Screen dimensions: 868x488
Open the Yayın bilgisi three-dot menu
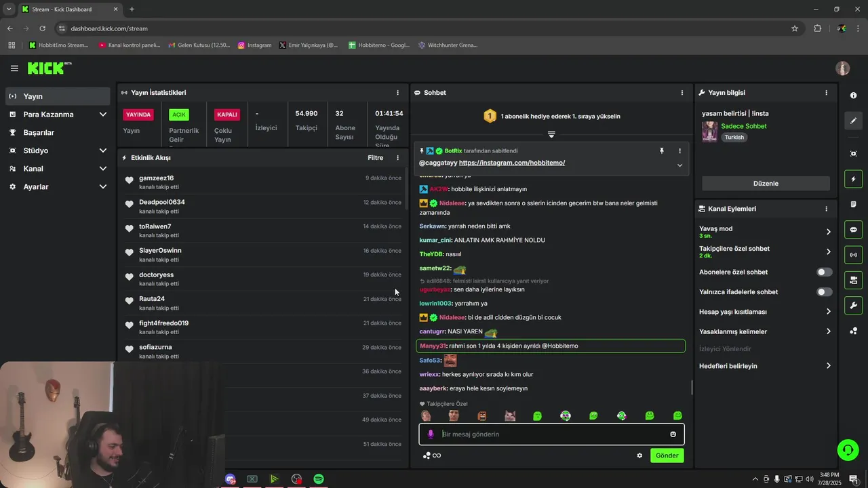[826, 93]
